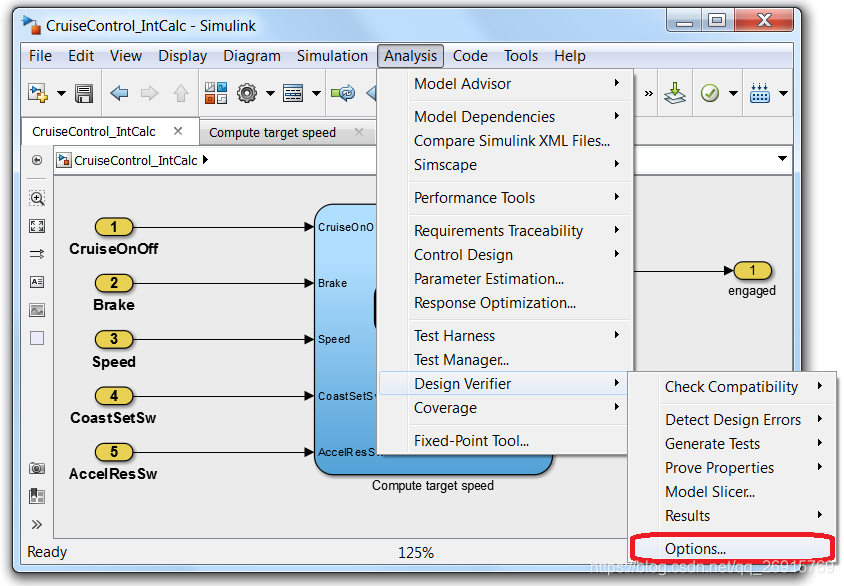
Task: Open the New Model dropdown arrow
Action: [61, 94]
